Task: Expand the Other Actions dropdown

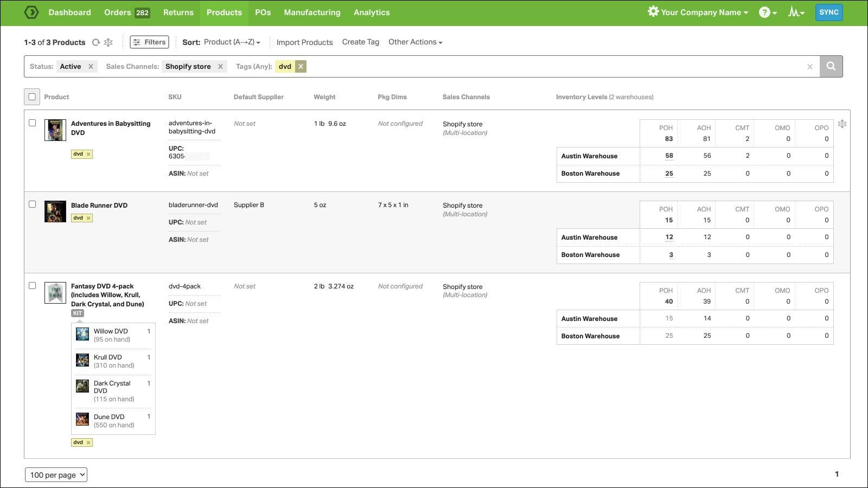Action: (x=415, y=42)
